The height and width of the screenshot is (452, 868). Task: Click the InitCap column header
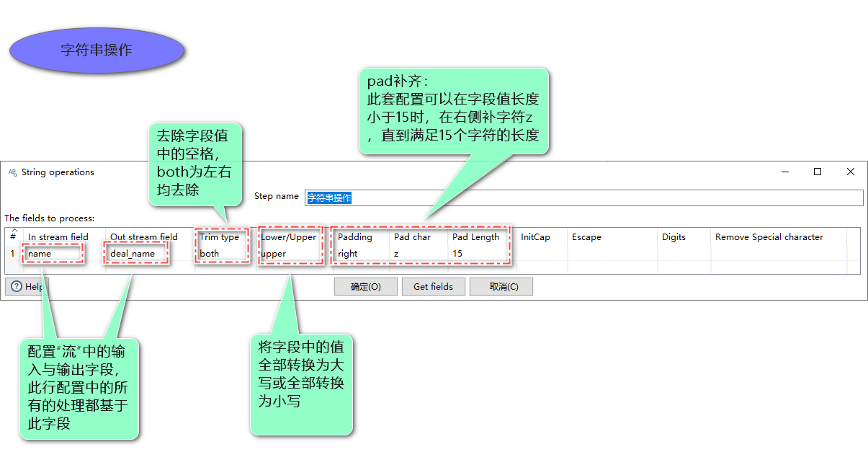tap(535, 237)
